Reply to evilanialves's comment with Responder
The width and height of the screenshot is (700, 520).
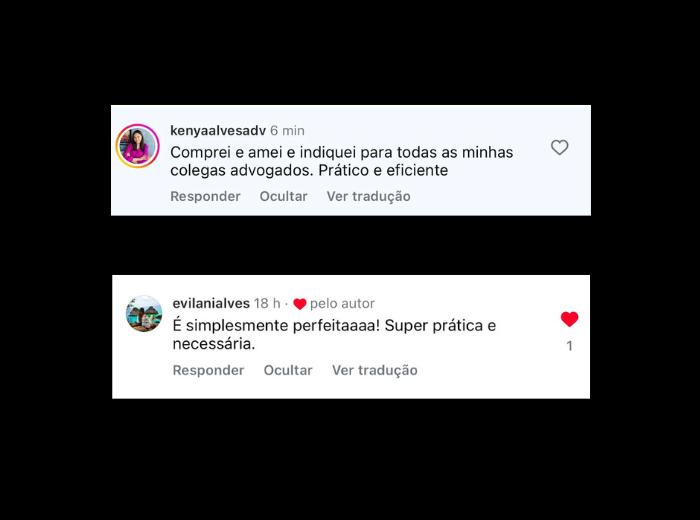point(208,370)
